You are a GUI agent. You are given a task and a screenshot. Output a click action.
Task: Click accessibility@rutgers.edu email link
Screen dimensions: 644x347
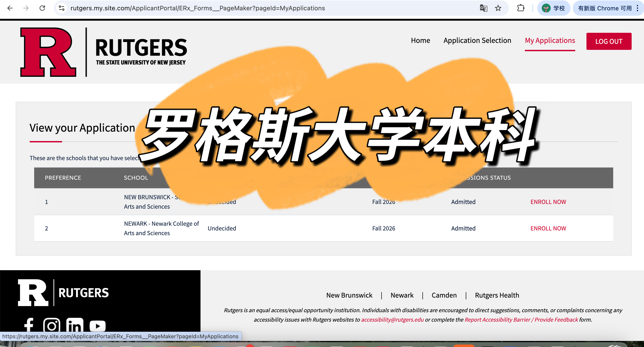(392, 320)
